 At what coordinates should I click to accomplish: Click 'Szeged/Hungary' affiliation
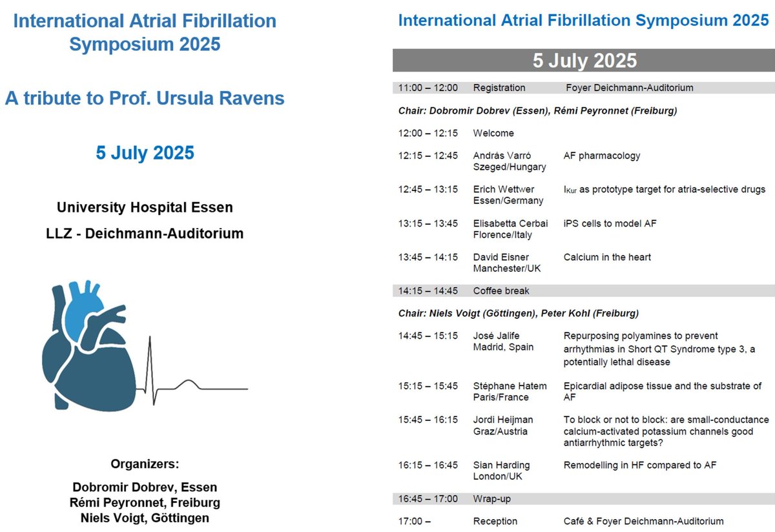pos(510,167)
